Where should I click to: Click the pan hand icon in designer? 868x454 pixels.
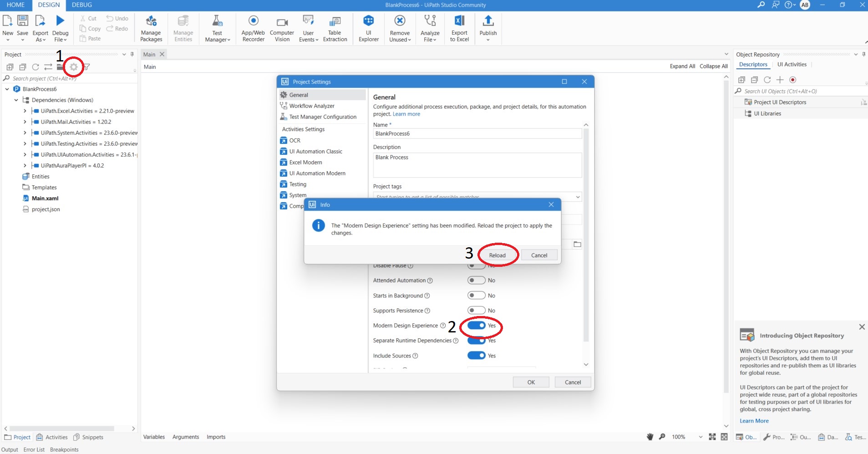point(650,437)
